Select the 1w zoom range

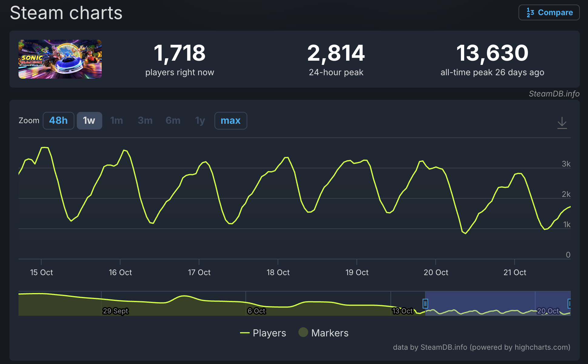[x=89, y=121]
